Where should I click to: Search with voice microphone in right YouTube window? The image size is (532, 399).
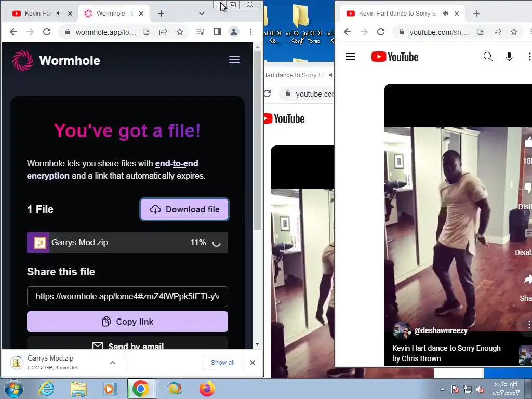pos(509,57)
